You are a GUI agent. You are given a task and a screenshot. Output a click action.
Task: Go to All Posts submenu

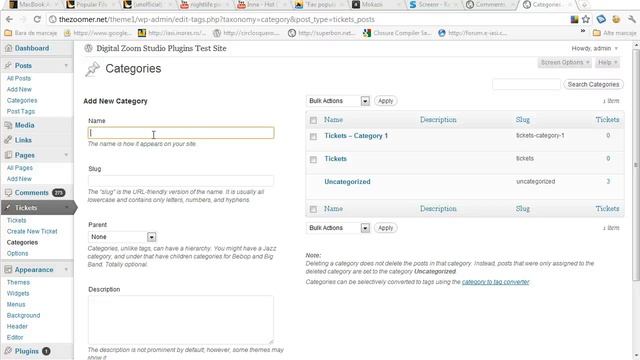point(19,78)
